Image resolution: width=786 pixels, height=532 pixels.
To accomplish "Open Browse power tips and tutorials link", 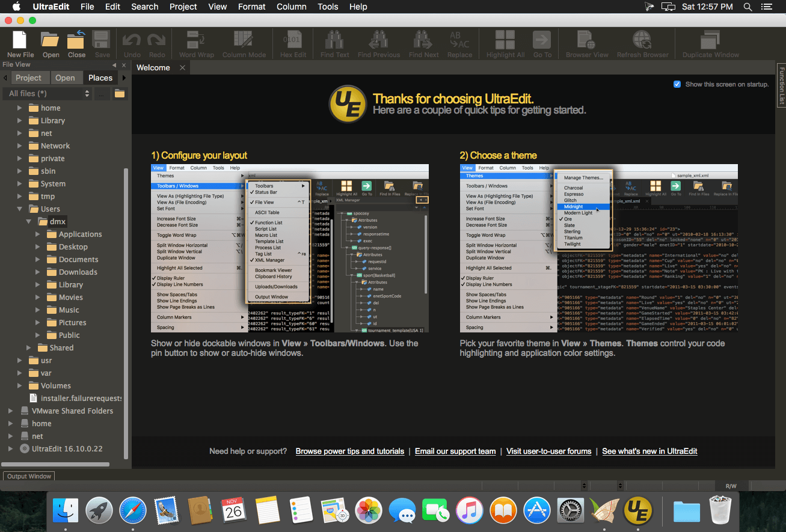I will coord(349,451).
